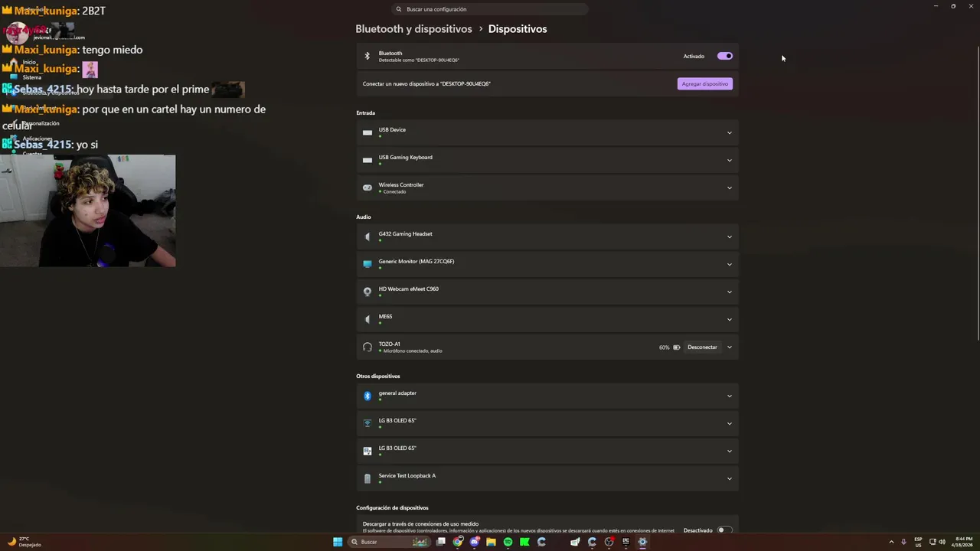Expand the general adapter row
980x551 pixels.
[x=729, y=396]
